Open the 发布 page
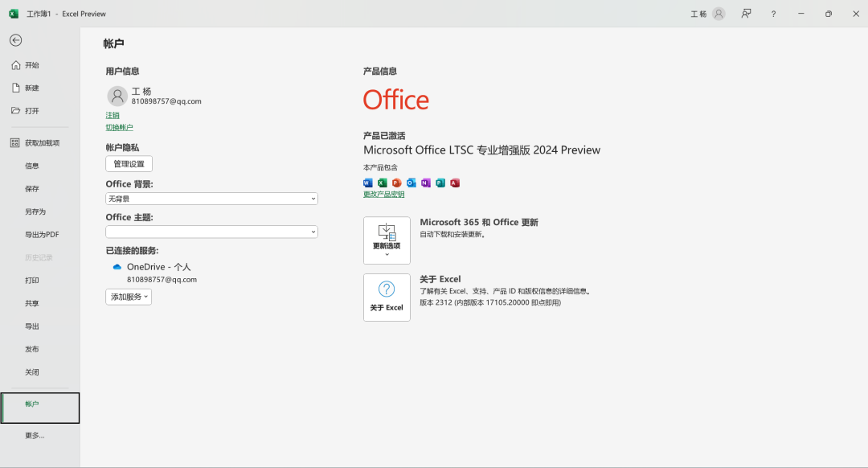 pyautogui.click(x=32, y=350)
